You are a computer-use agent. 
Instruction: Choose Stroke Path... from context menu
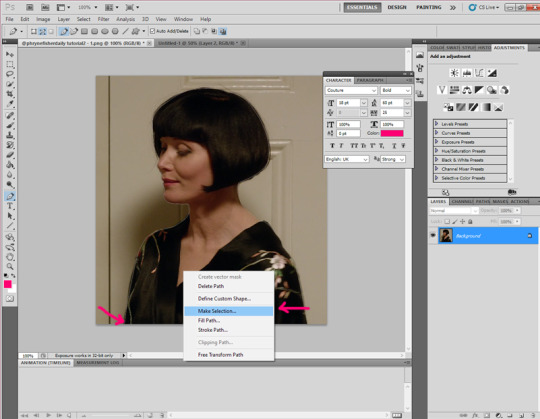point(213,330)
